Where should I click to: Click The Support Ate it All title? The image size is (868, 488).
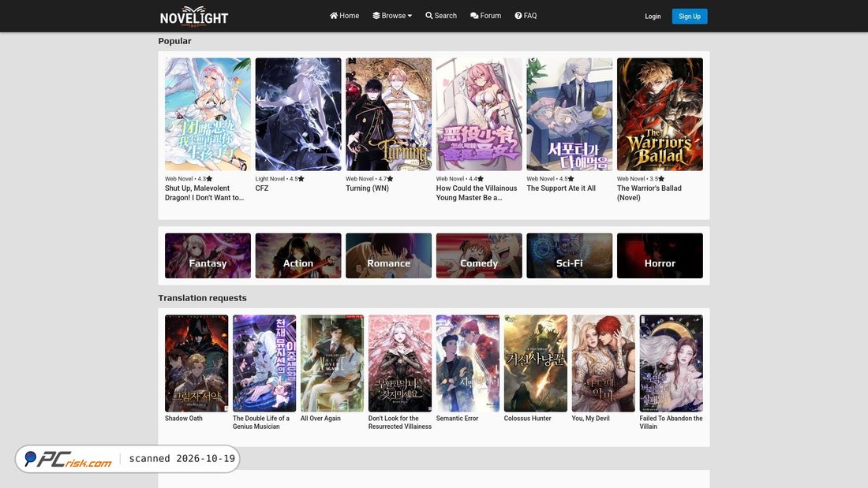tap(561, 188)
